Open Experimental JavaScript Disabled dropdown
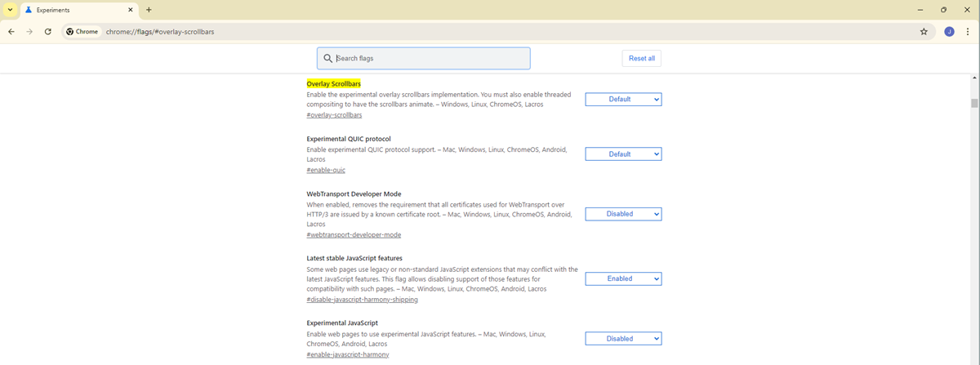 click(623, 338)
